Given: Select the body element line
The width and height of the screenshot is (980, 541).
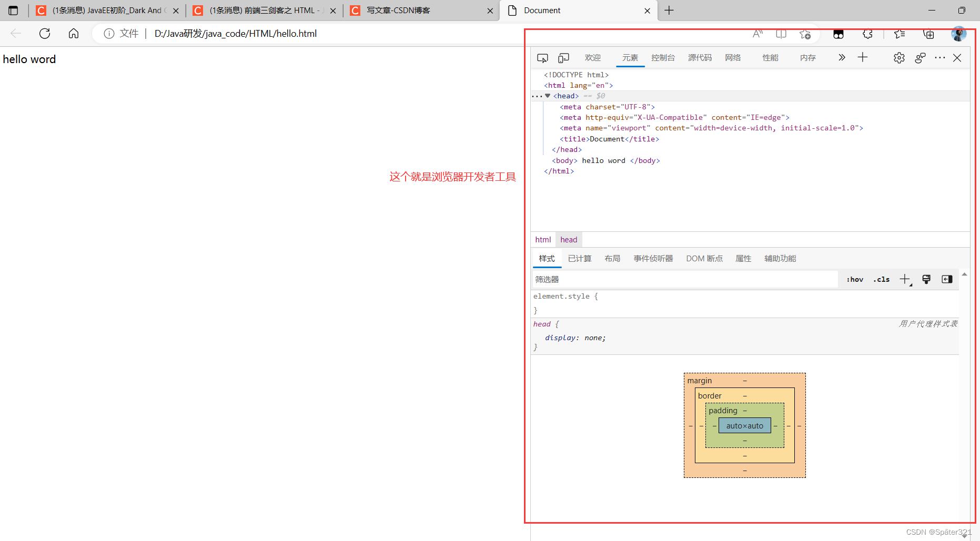Looking at the screenshot, I should [605, 161].
